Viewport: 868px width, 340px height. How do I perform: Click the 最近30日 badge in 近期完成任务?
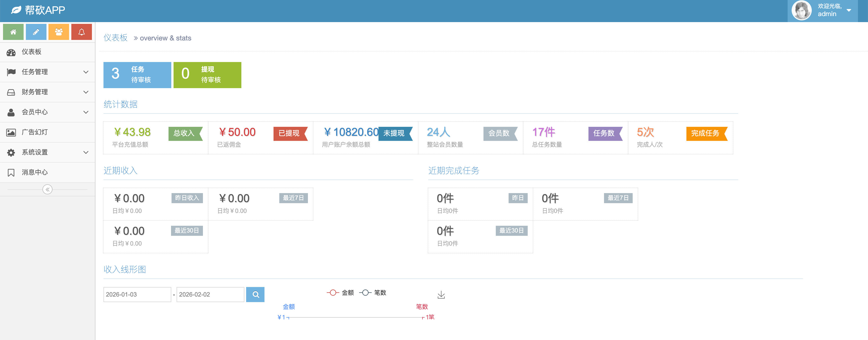point(512,231)
